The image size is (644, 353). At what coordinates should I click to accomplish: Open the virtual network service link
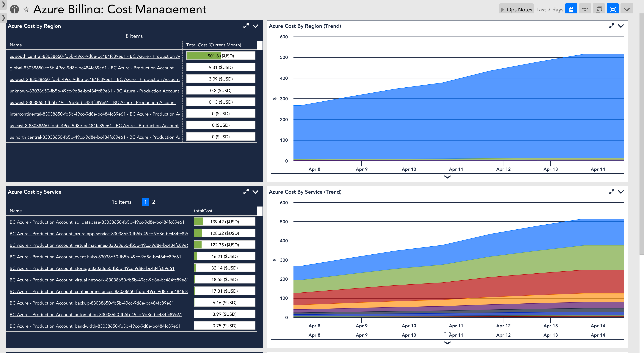[x=99, y=280]
